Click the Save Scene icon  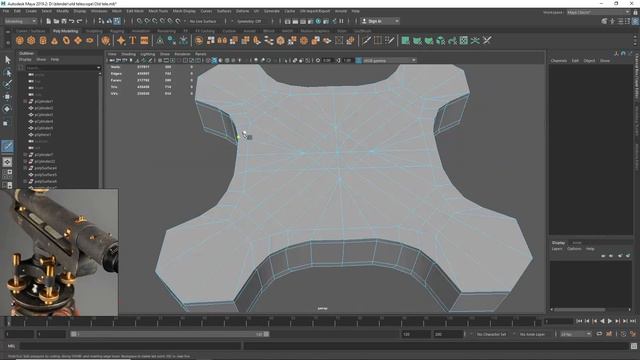[x=64, y=21]
